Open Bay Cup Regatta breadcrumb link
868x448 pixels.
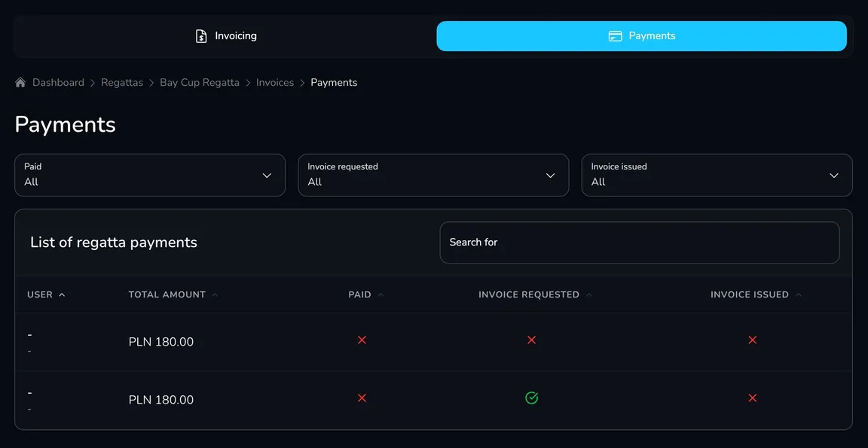click(x=200, y=82)
